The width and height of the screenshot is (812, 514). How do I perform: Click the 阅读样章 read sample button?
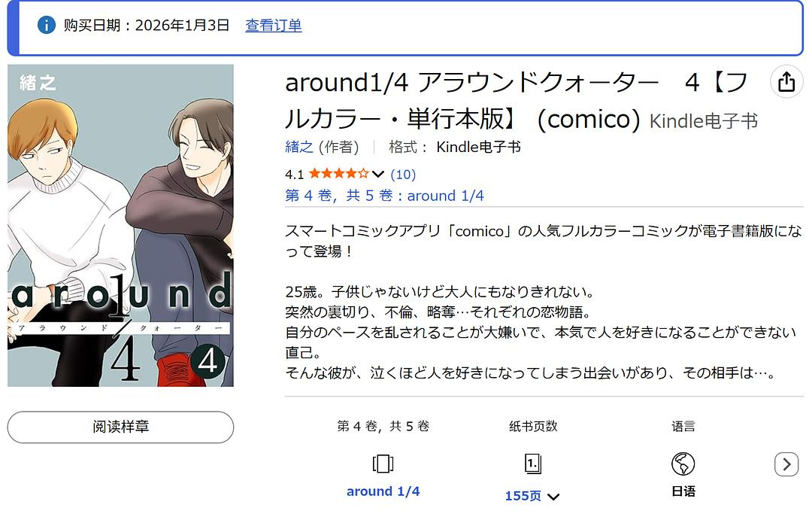coord(120,427)
